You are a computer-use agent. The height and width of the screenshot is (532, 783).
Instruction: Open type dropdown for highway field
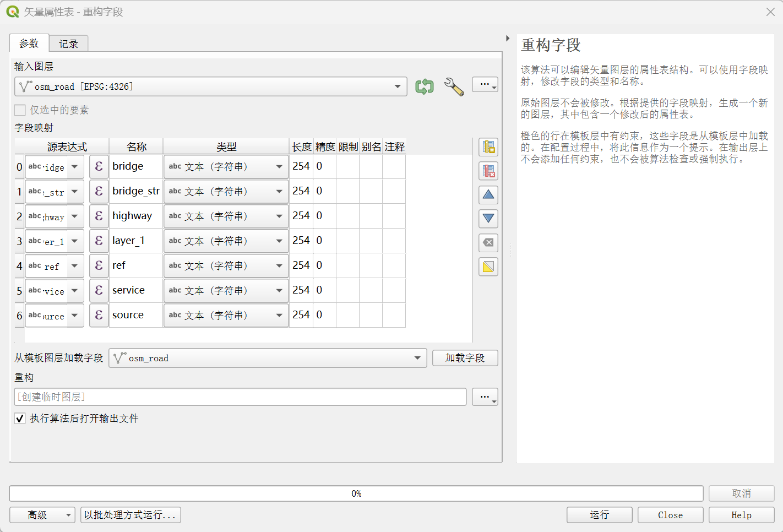226,216
